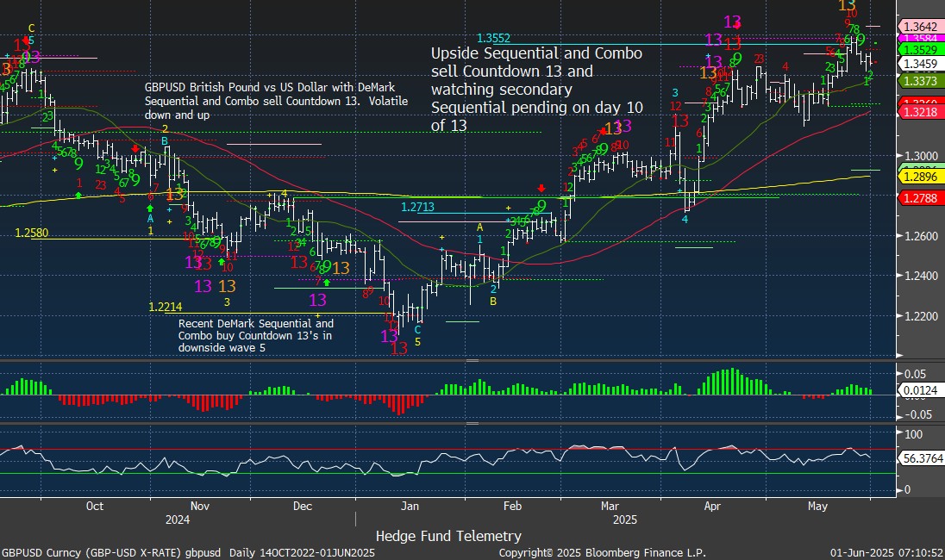Viewport: 945px width, 560px height.
Task: Click the Dec label on time axis
Action: (303, 506)
